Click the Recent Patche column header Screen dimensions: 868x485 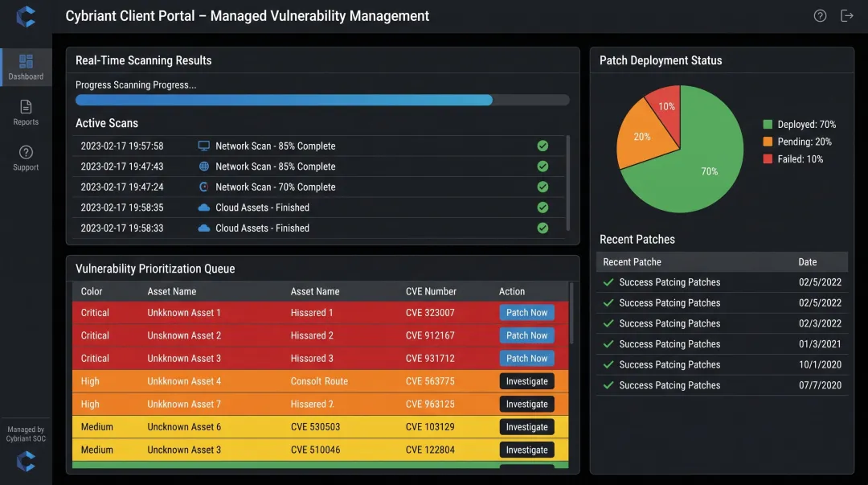click(632, 262)
